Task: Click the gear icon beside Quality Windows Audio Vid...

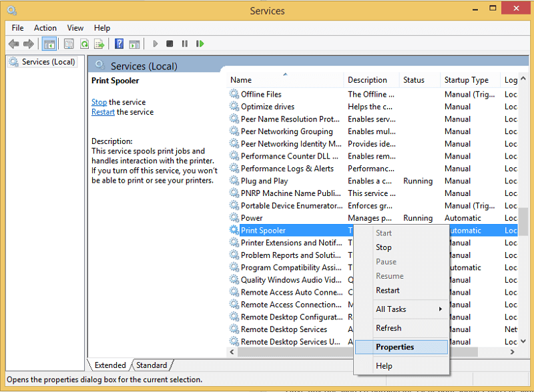Action: coord(234,280)
